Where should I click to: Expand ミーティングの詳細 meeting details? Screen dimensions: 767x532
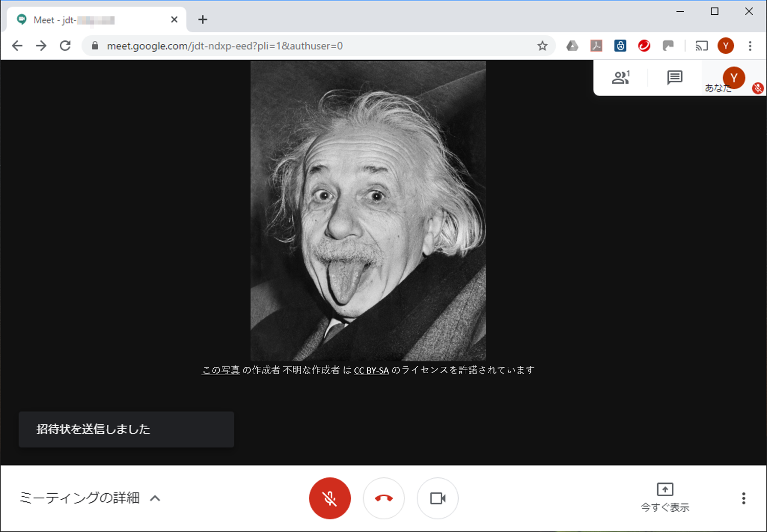(90, 498)
